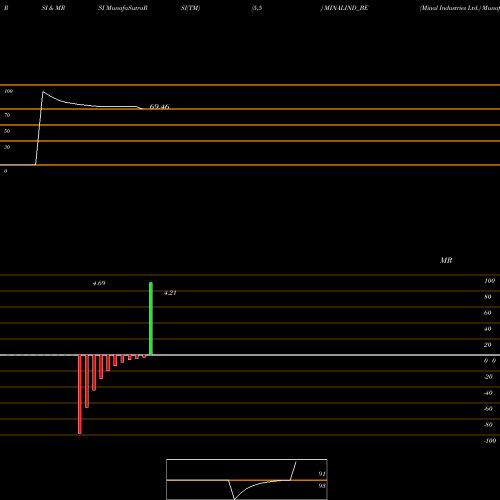Click the 4.69 value label
500x500 pixels.
click(99, 283)
